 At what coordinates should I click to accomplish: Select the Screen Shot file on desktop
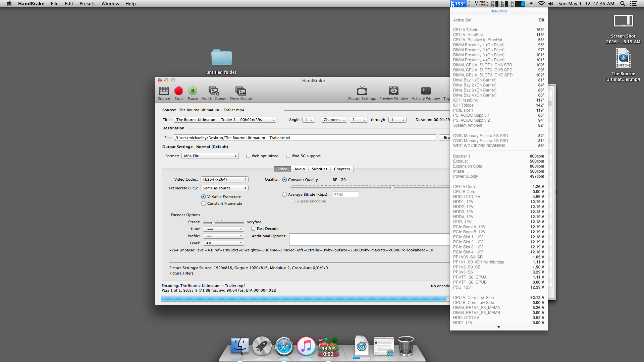click(x=623, y=29)
